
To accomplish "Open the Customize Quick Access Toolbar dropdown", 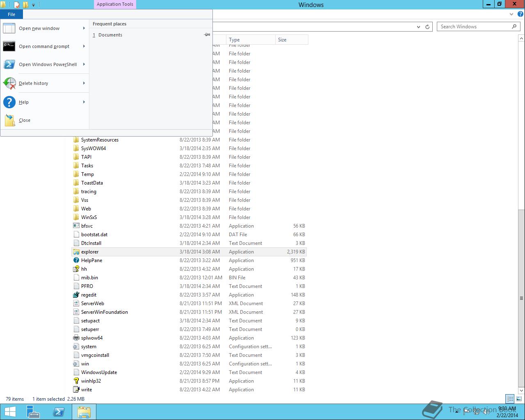I will pos(33,5).
